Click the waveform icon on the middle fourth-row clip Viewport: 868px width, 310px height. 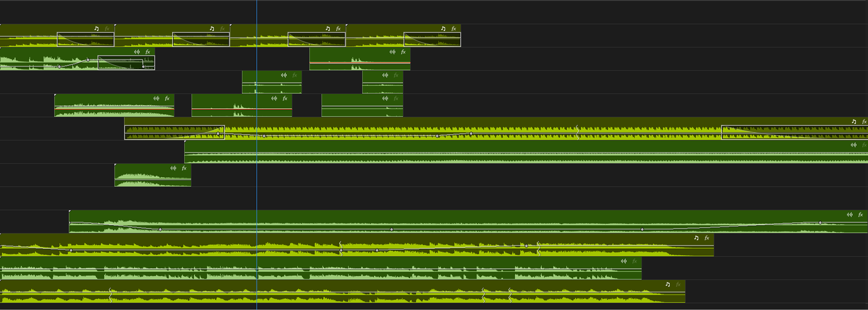click(273, 98)
